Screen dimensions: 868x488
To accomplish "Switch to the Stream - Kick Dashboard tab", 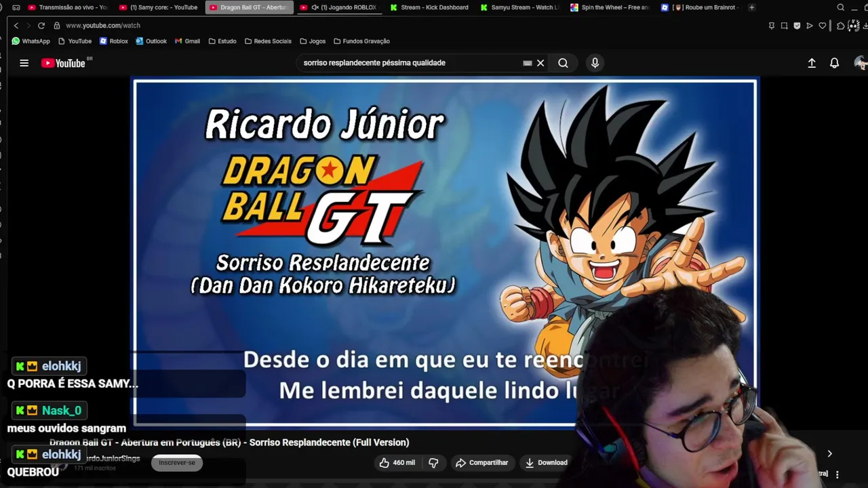I will pyautogui.click(x=430, y=7).
